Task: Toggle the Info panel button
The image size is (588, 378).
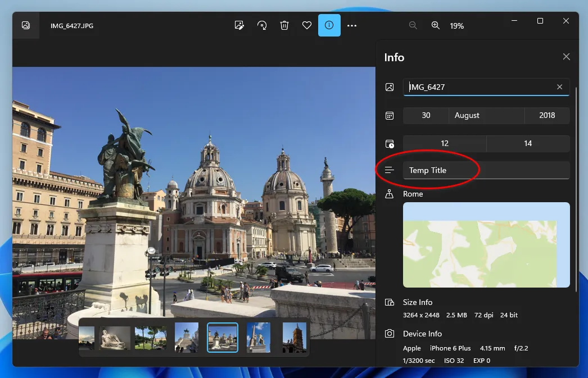Action: pyautogui.click(x=329, y=25)
